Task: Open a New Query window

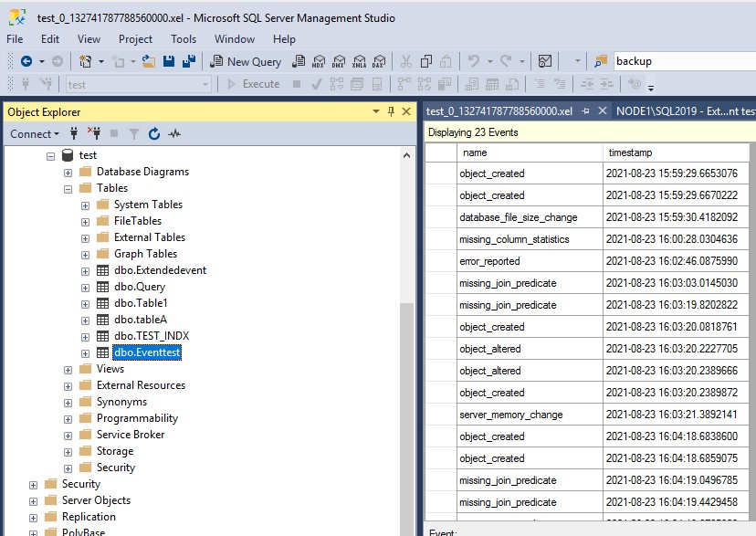Action: point(246,61)
